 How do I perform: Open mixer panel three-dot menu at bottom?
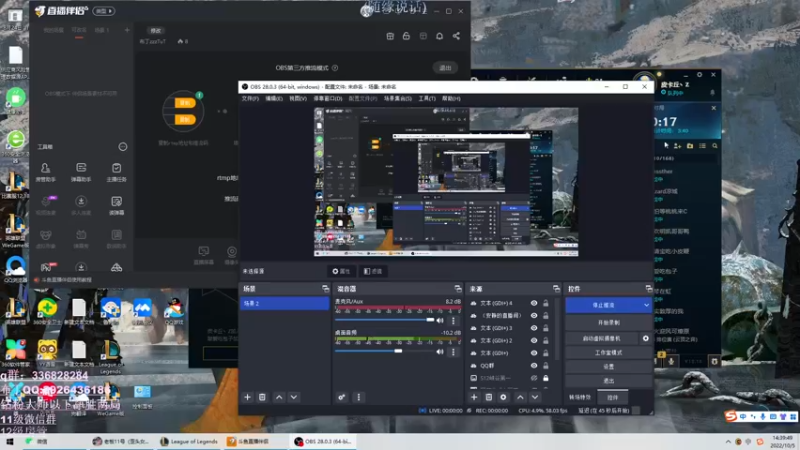[359, 397]
